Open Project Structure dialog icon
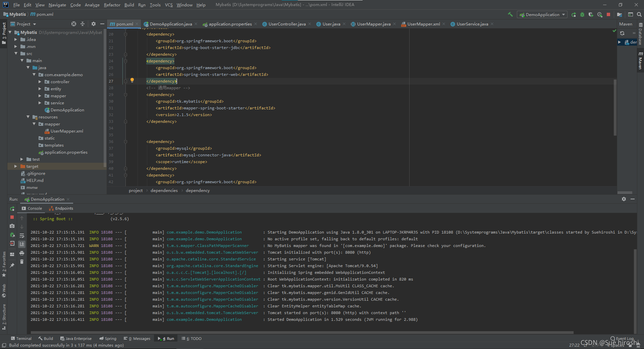Screen dimensions: 644x349 (x=620, y=14)
